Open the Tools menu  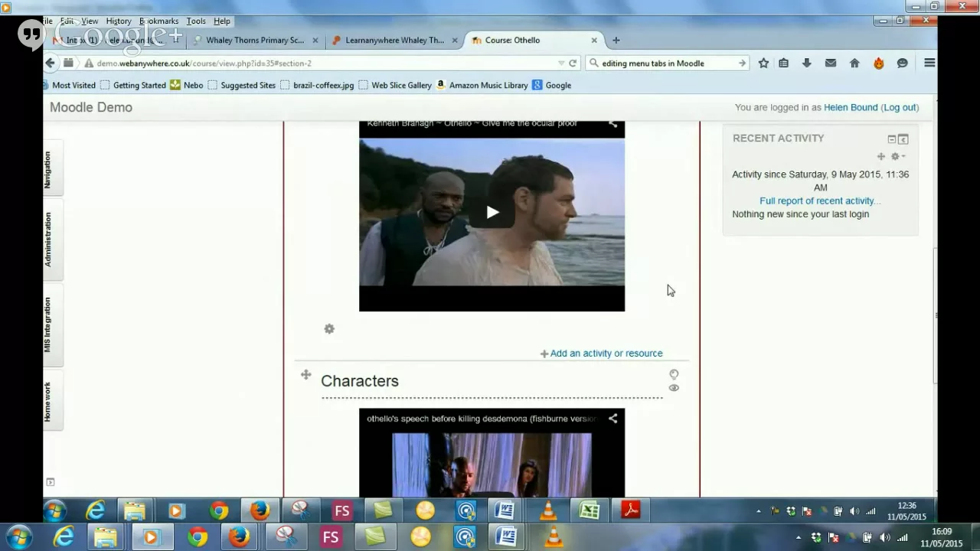point(196,21)
